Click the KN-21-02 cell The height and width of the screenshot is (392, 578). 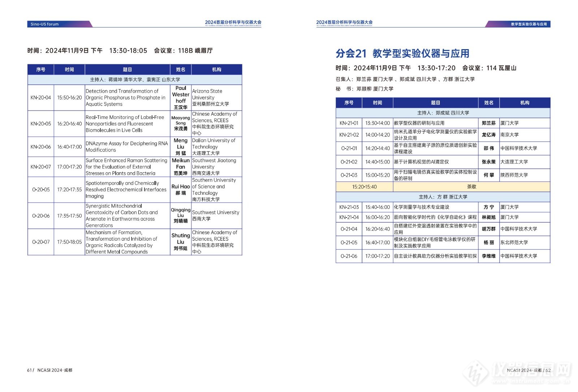[x=349, y=135]
